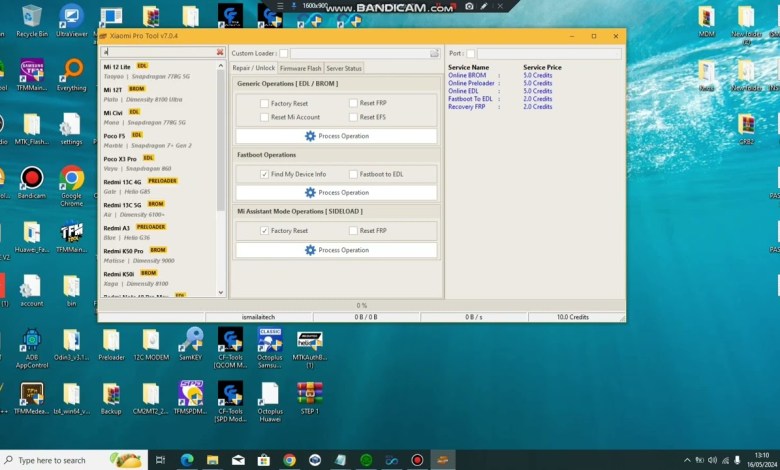Enable Reset FRP under Generic Operations
Image resolution: width=780 pixels, height=470 pixels.
point(353,103)
